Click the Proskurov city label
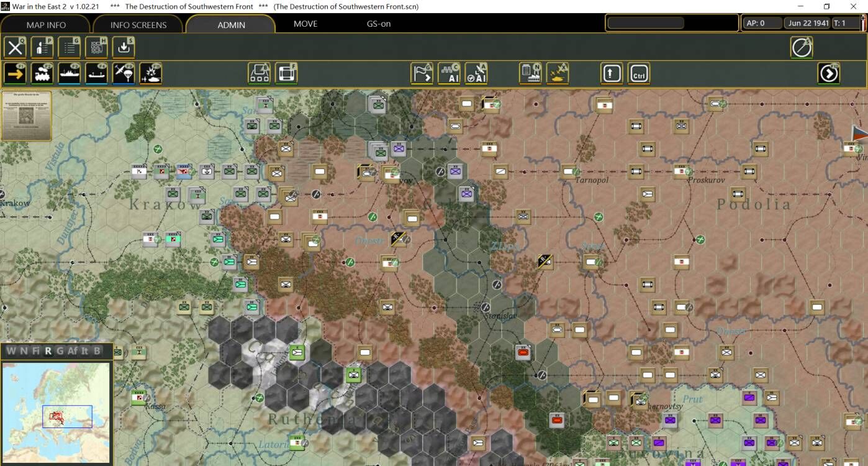The width and height of the screenshot is (868, 466). pos(707,180)
